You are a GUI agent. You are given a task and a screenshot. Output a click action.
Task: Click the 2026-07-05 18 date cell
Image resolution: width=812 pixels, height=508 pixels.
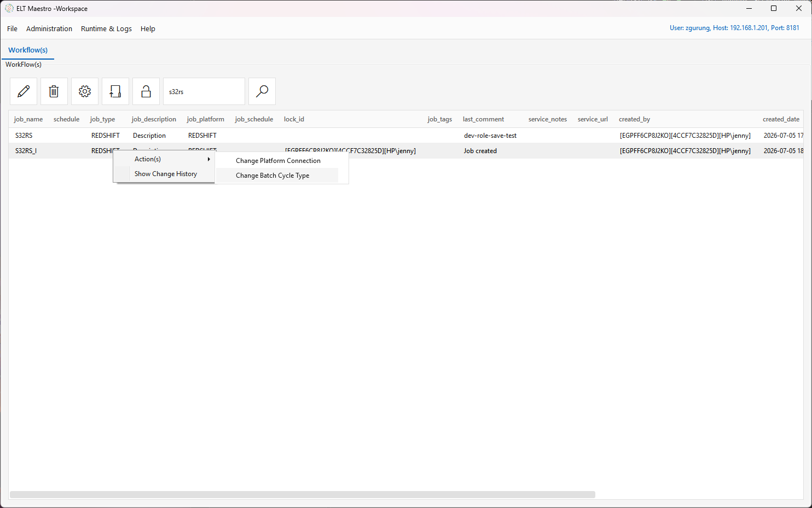[x=783, y=151]
